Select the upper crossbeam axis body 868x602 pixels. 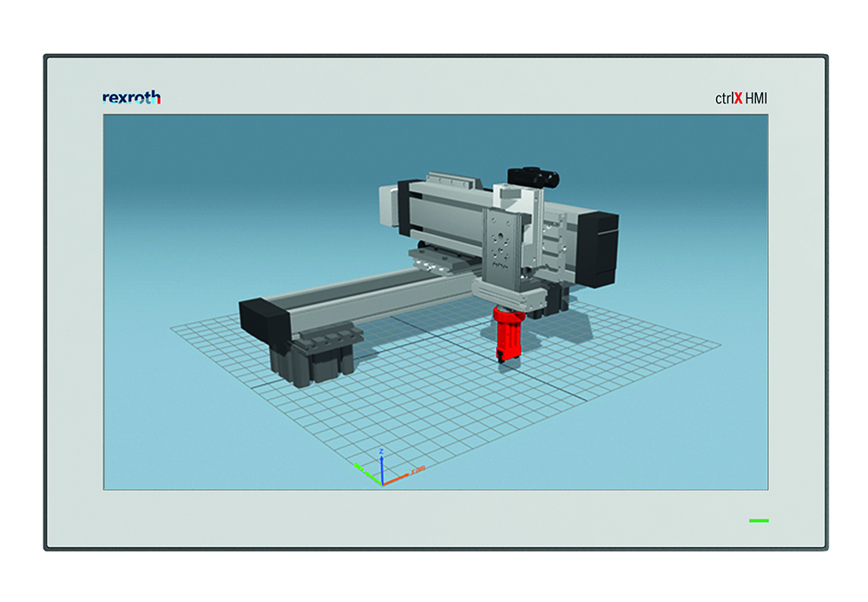point(451,213)
